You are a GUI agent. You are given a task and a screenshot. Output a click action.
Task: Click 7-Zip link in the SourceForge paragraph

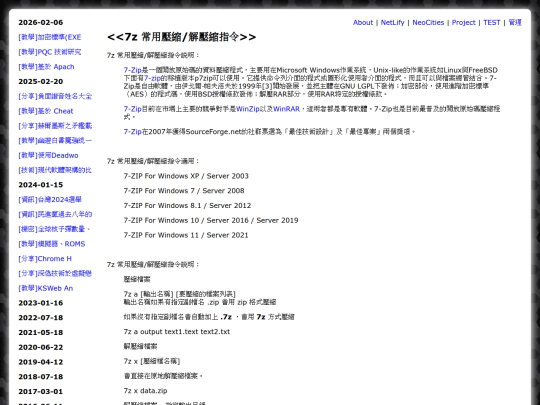[x=133, y=132]
